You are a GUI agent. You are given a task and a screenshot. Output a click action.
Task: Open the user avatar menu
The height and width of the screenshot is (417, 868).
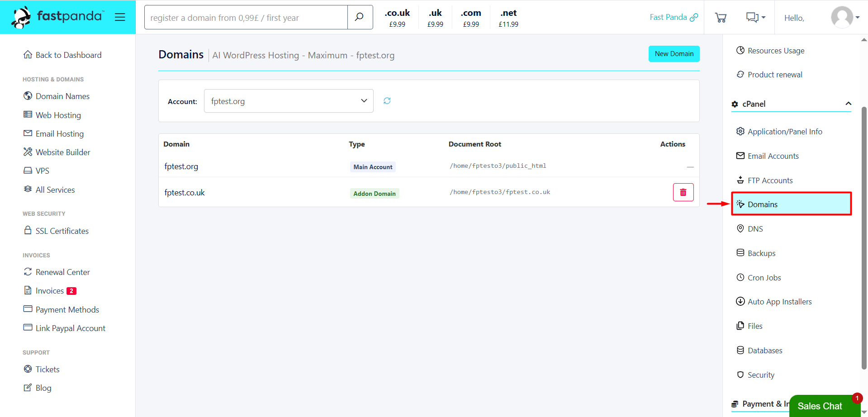[x=845, y=18]
